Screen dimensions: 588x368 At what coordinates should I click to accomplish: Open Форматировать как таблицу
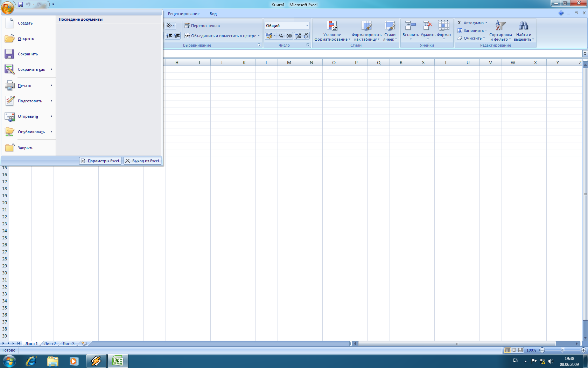[x=366, y=31]
